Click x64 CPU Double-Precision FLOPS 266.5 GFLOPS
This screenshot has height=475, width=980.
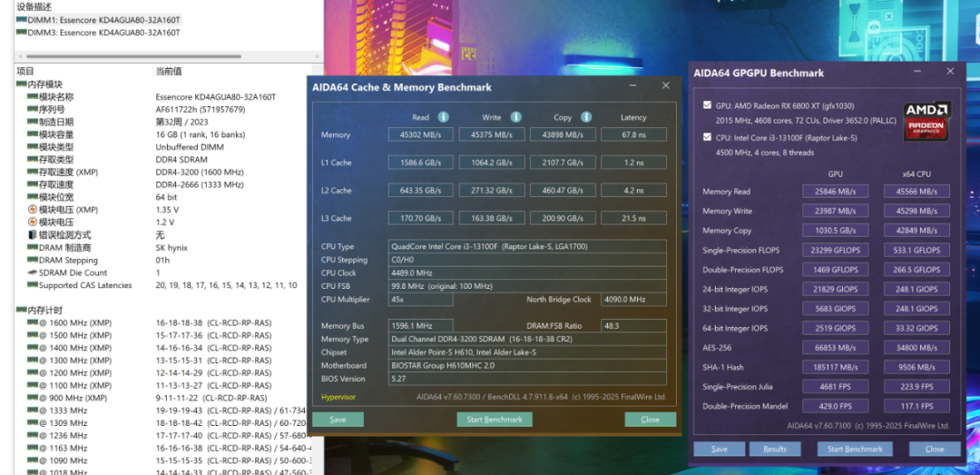point(916,270)
